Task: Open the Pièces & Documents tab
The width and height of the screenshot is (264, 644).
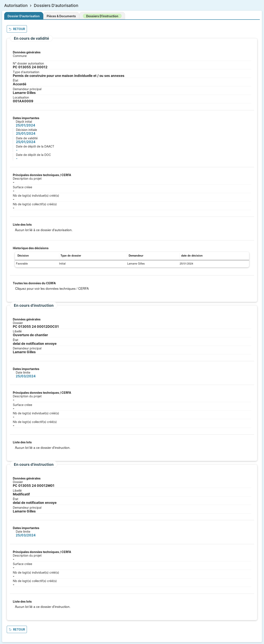Action: (x=61, y=16)
